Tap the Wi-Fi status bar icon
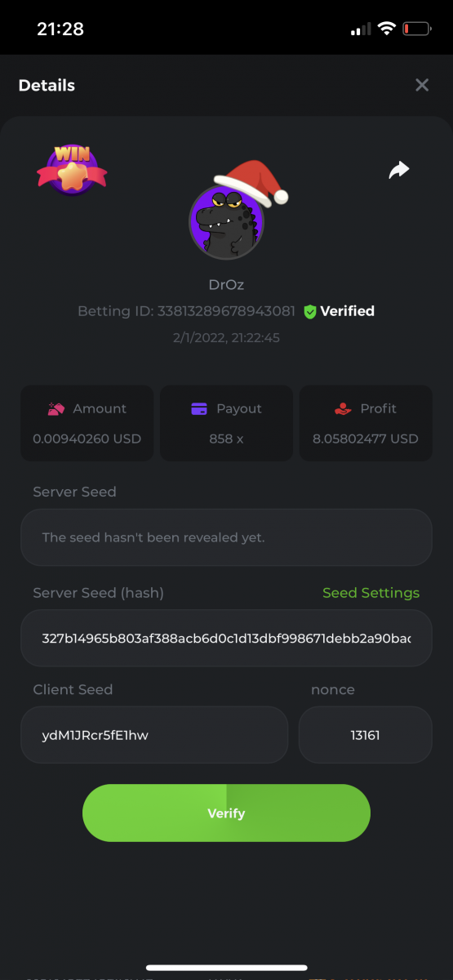 click(385, 29)
